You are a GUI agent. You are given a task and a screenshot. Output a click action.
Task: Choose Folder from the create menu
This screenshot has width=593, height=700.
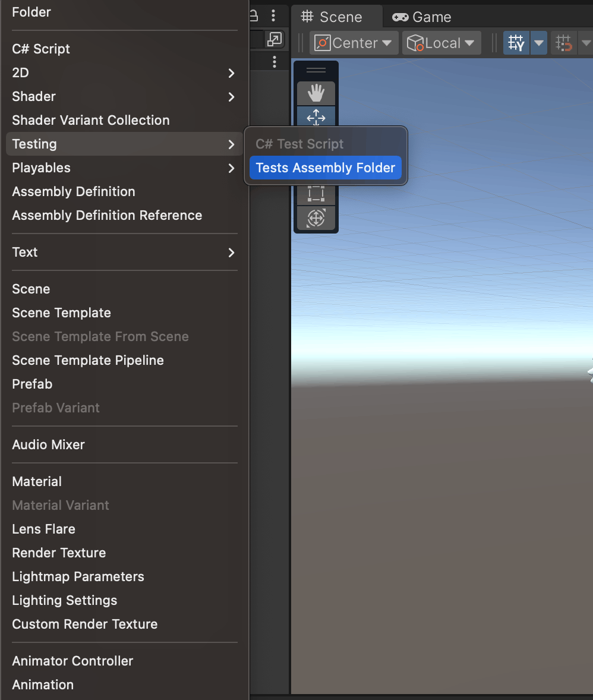125,12
